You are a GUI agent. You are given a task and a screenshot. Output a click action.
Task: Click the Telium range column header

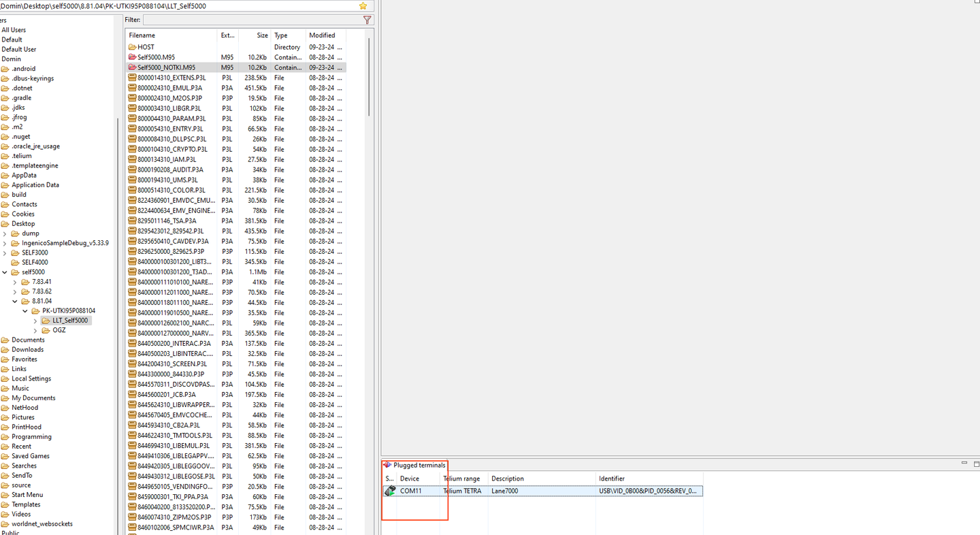click(x=461, y=479)
